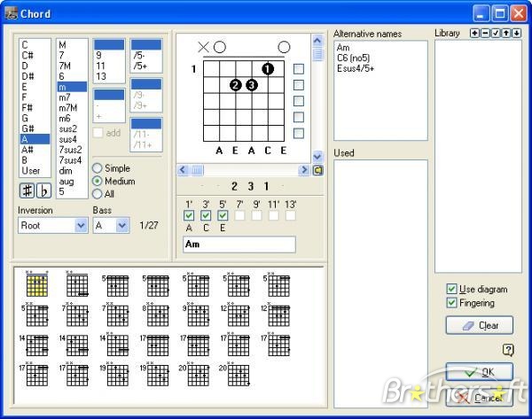Click finger 3 dot on diagram

coord(252,85)
